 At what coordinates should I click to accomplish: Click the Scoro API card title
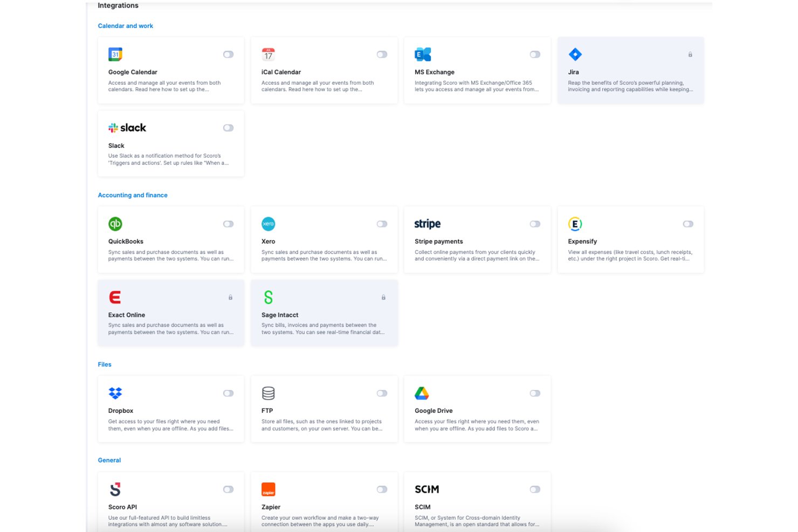(122, 507)
